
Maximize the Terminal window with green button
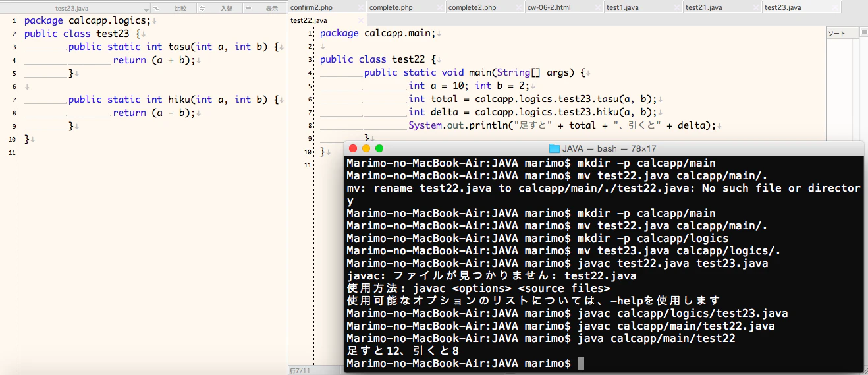pyautogui.click(x=379, y=148)
